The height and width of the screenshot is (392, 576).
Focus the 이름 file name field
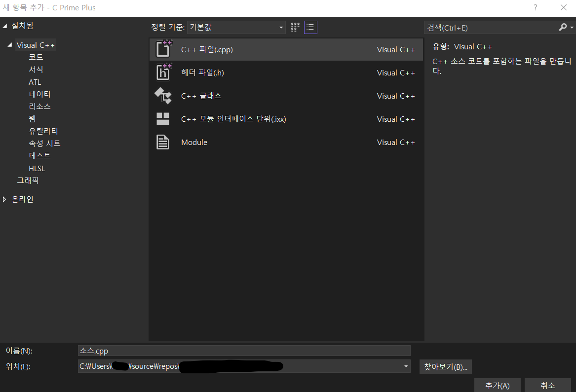point(244,351)
